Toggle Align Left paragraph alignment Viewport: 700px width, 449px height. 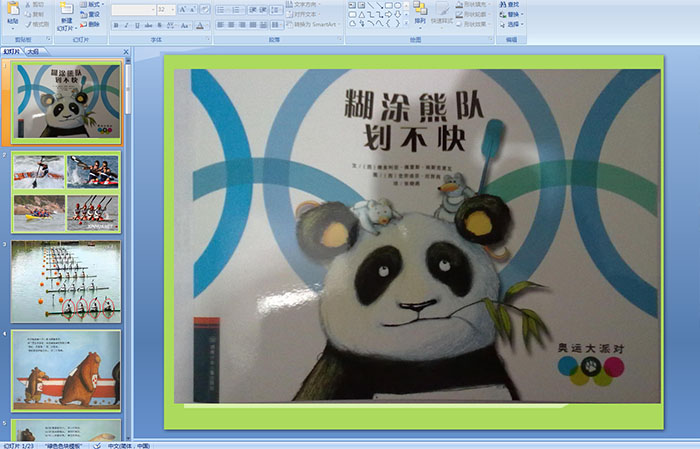[x=221, y=25]
